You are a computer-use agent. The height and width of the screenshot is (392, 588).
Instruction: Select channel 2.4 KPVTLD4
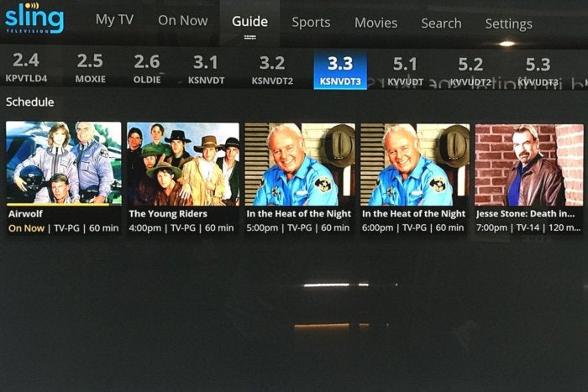(26, 67)
